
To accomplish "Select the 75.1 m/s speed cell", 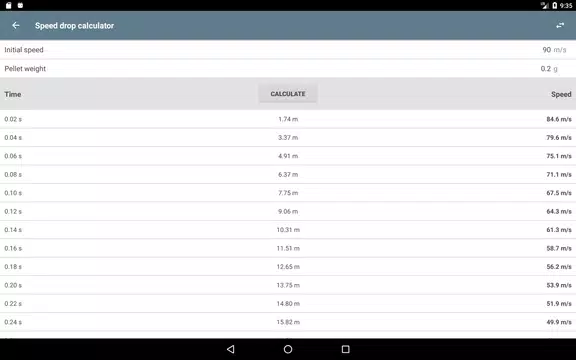I will 559,156.
